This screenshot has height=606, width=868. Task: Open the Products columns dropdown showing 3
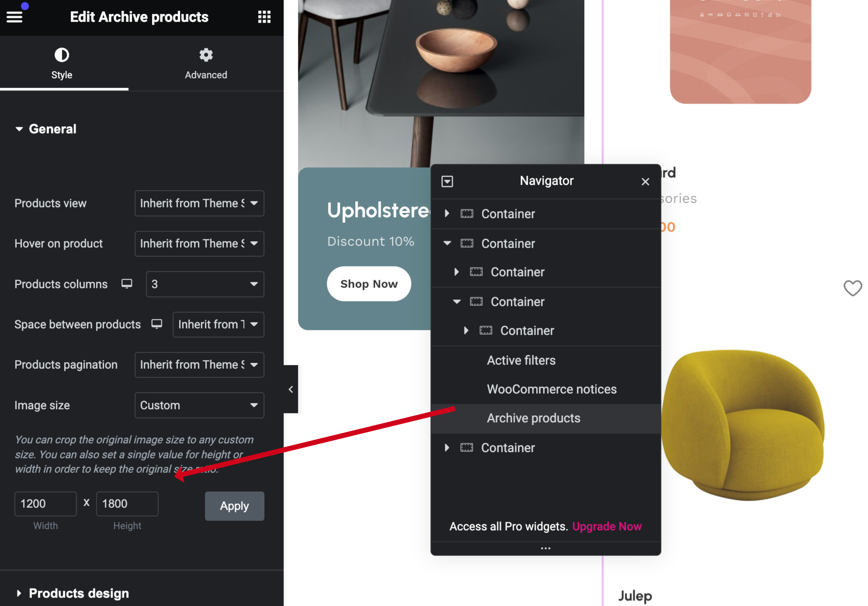pyautogui.click(x=205, y=284)
